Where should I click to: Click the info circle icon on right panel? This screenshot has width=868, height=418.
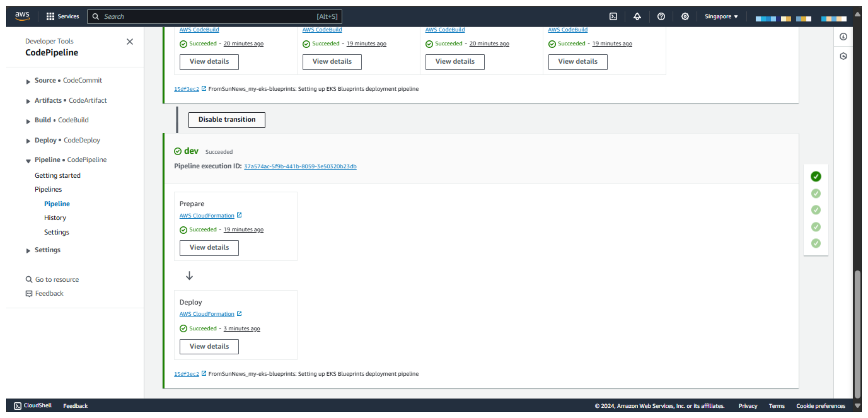coord(844,37)
